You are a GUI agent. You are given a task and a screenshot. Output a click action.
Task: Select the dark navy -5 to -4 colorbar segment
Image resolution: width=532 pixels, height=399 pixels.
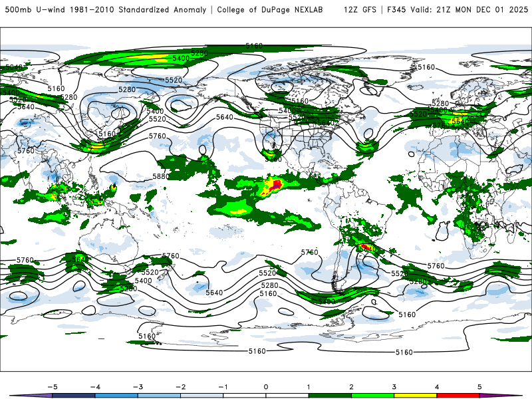[x=74, y=396]
